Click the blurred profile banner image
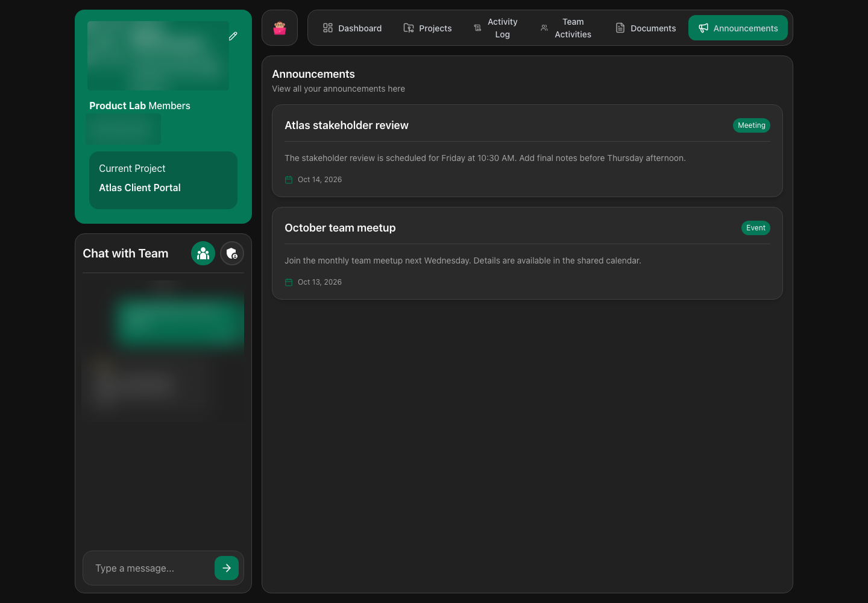 click(158, 55)
